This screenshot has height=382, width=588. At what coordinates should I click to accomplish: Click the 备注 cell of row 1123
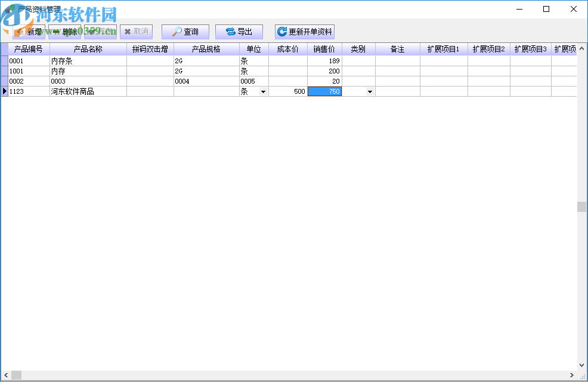click(x=398, y=91)
